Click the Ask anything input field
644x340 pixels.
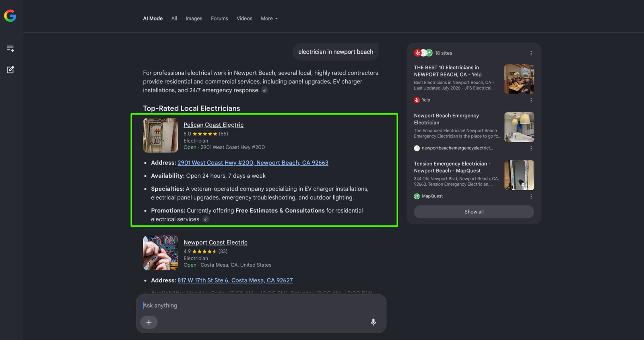(261, 305)
